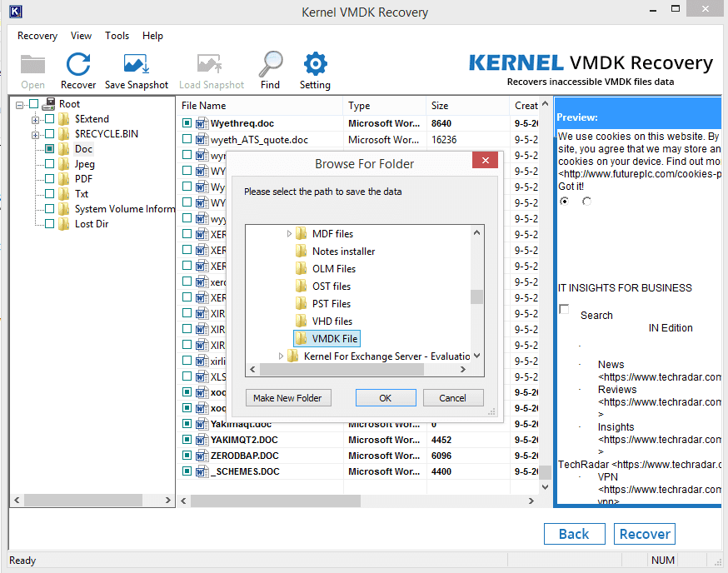Select System Volume Information folder
Viewport: 728px width, 573px height.
tap(125, 209)
